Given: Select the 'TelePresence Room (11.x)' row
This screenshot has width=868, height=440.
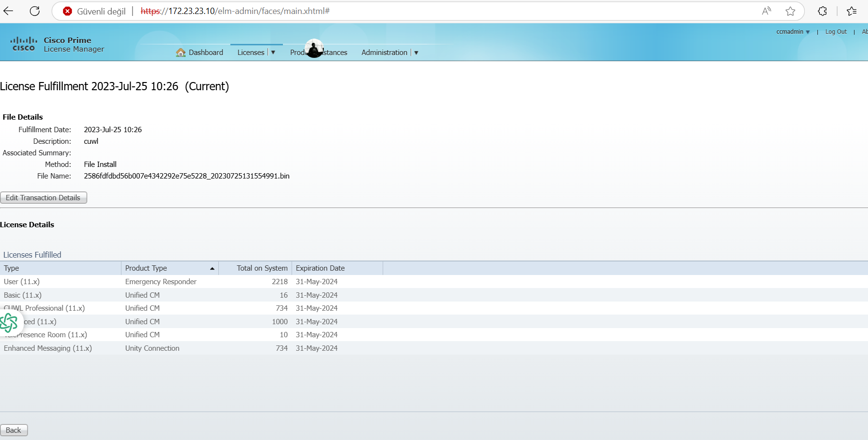Looking at the screenshot, I should point(434,335).
